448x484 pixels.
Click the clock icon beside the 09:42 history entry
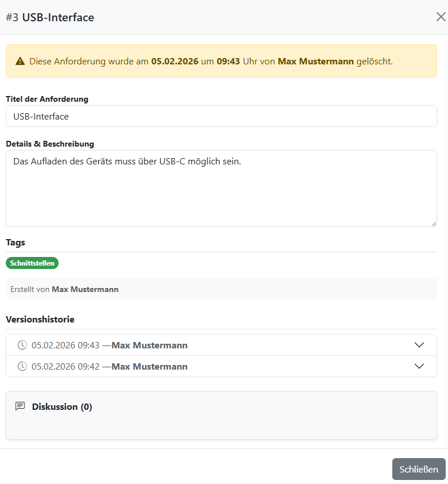(x=22, y=366)
